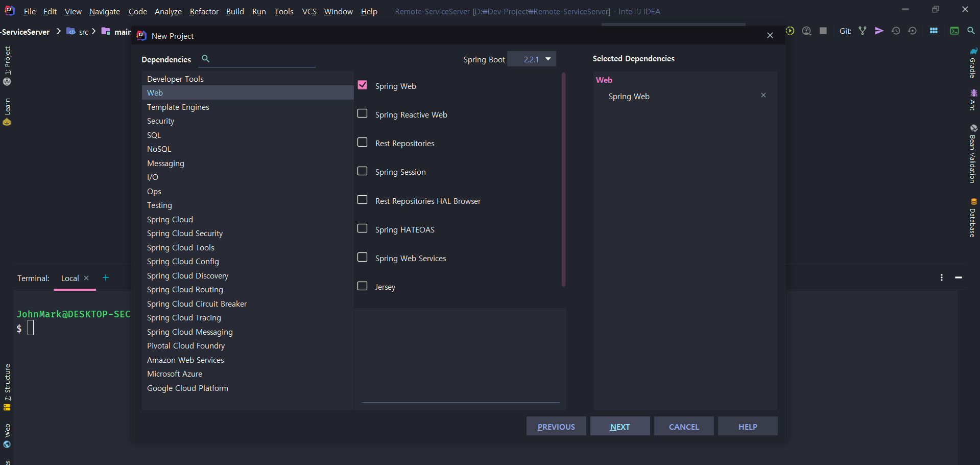Open the File menu
The height and width of the screenshot is (465, 980).
click(x=30, y=11)
